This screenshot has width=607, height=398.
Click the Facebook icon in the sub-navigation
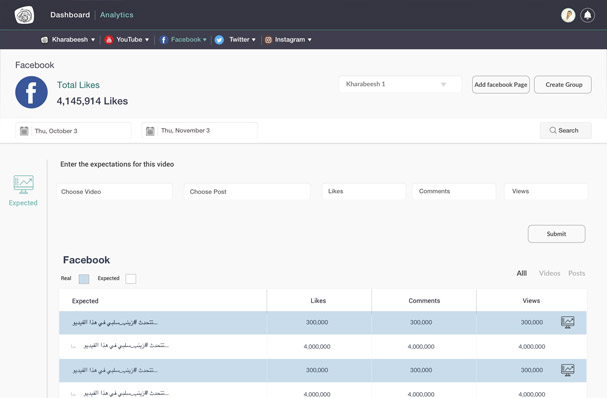tap(163, 39)
